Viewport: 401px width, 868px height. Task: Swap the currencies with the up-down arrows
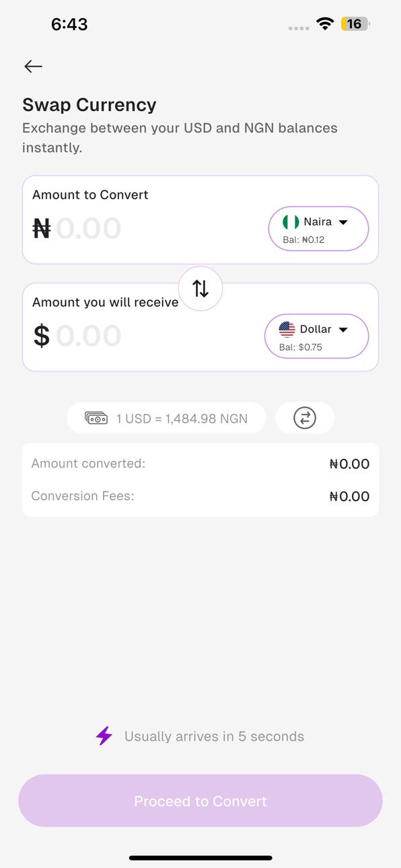pos(200,289)
